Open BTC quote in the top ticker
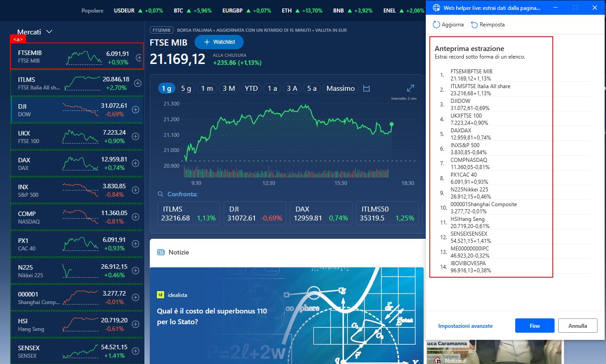Viewport: 606px width, 364px height. (x=192, y=10)
